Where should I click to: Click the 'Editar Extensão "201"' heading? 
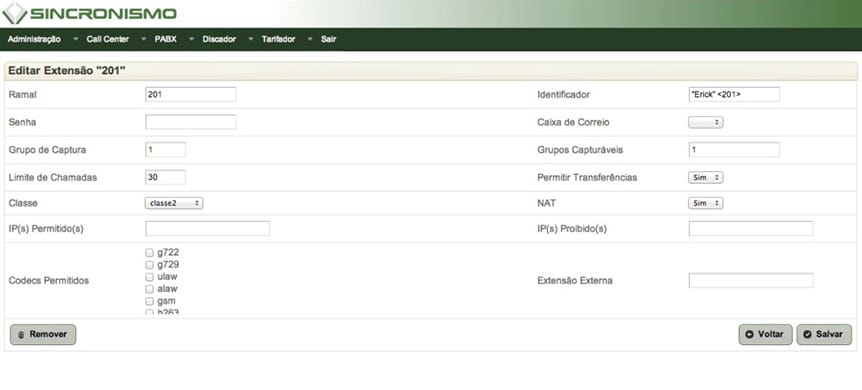coord(67,71)
